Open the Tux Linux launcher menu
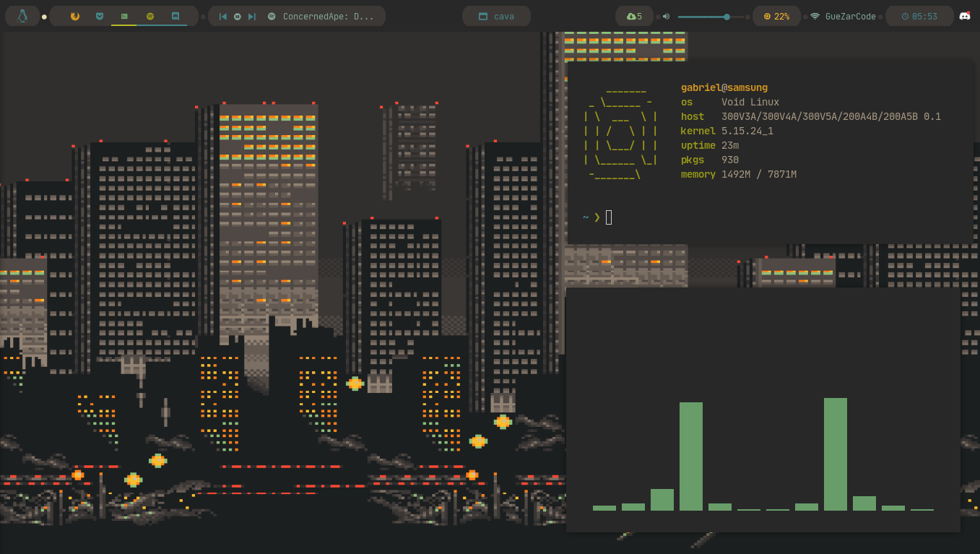980x554 pixels. point(22,16)
